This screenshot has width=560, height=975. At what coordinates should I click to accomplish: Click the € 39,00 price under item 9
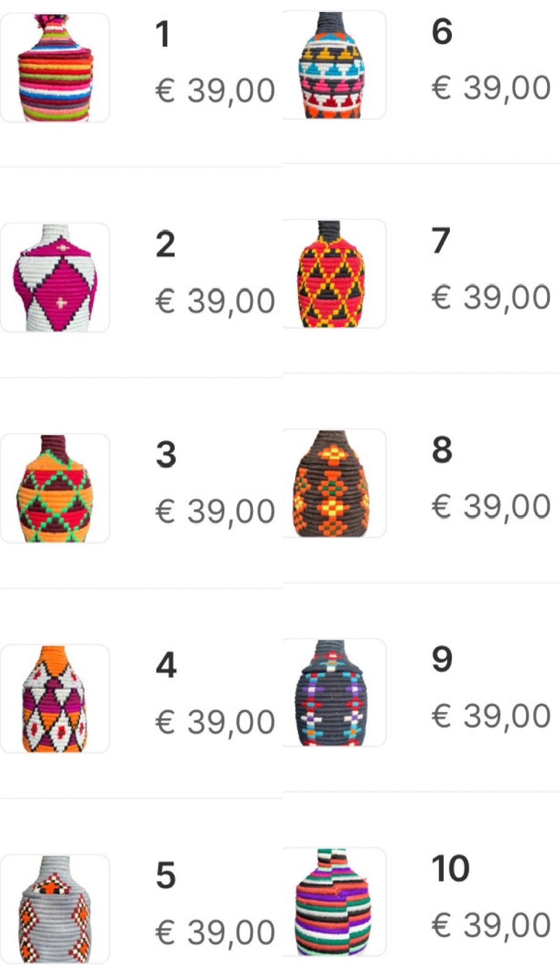tap(491, 716)
